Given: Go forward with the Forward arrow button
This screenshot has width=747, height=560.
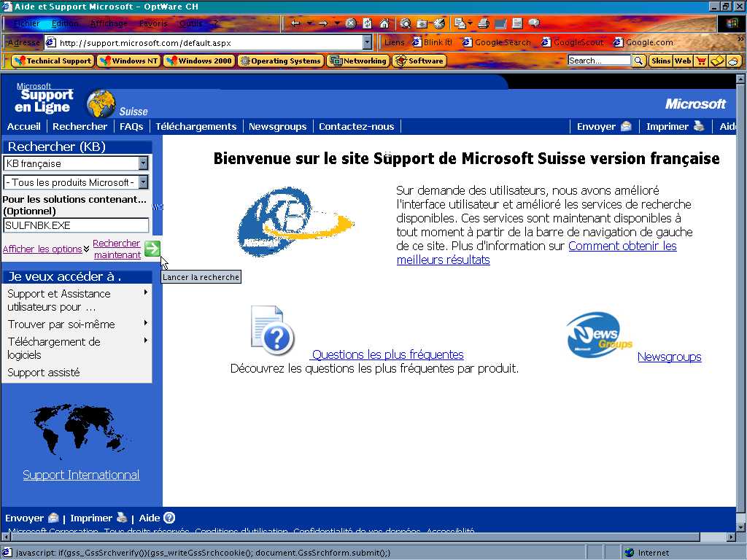Looking at the screenshot, I should click(323, 23).
